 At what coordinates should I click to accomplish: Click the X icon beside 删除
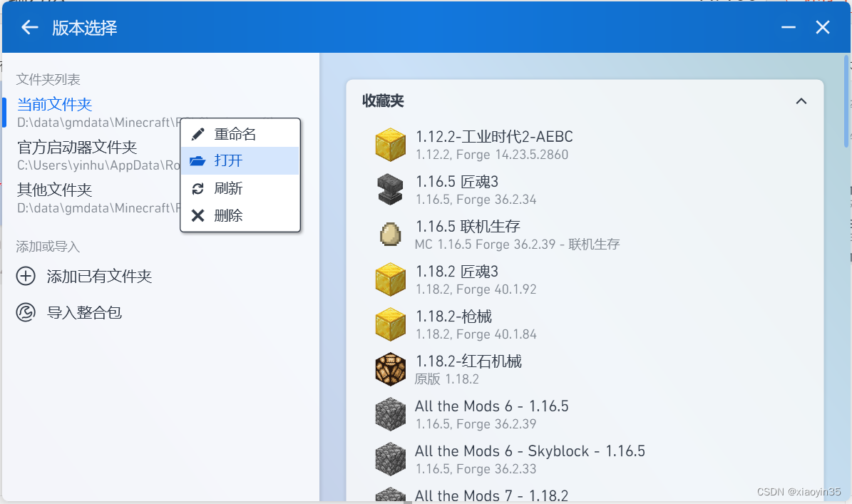tap(197, 215)
